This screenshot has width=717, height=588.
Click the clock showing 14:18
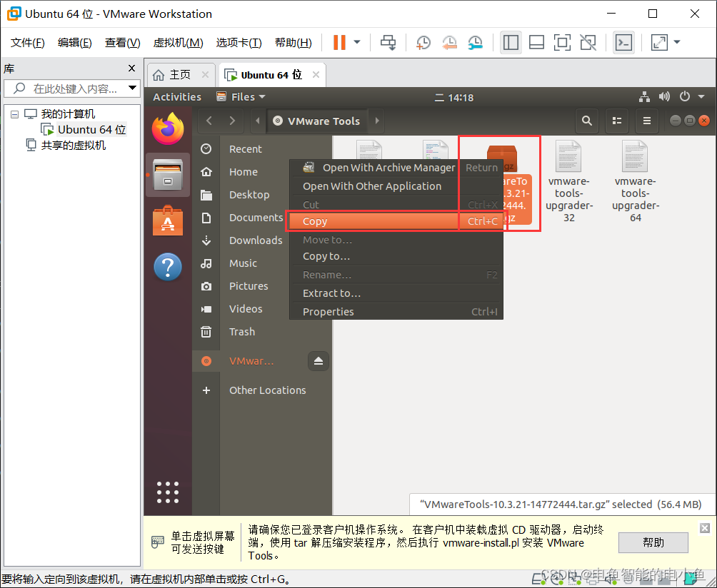point(454,97)
